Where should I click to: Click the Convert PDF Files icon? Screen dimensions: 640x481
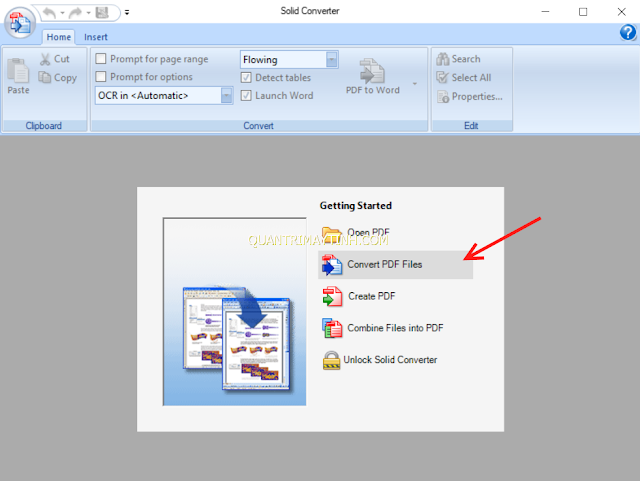(x=332, y=265)
